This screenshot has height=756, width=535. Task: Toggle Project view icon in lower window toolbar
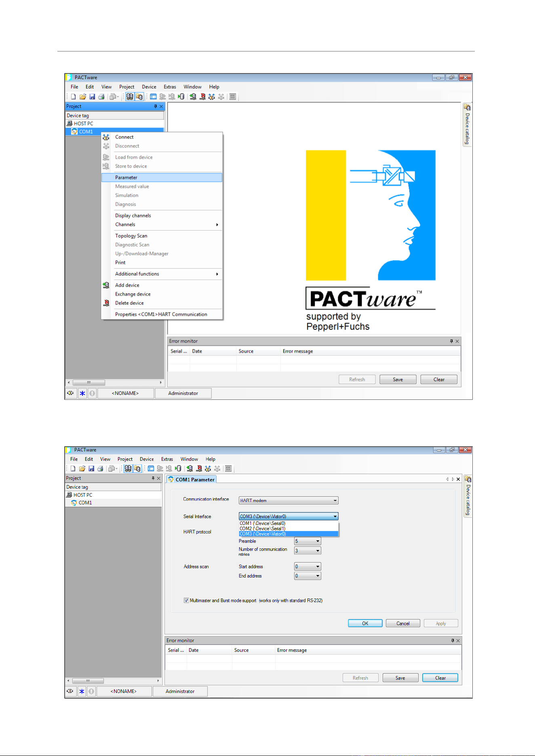(x=128, y=469)
